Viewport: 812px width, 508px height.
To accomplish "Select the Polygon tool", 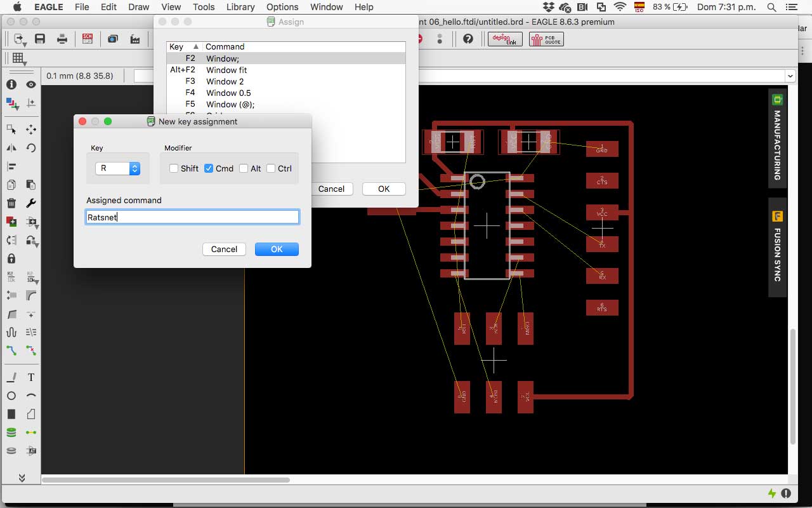I will (x=31, y=414).
